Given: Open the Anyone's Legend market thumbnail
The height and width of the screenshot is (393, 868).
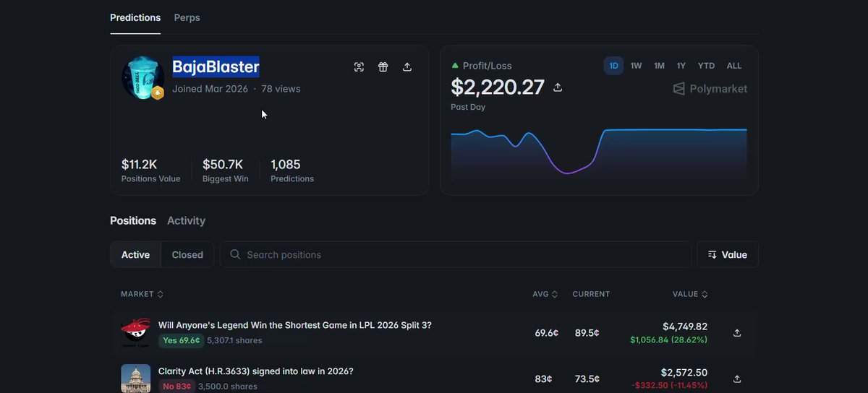Looking at the screenshot, I should pyautogui.click(x=135, y=333).
